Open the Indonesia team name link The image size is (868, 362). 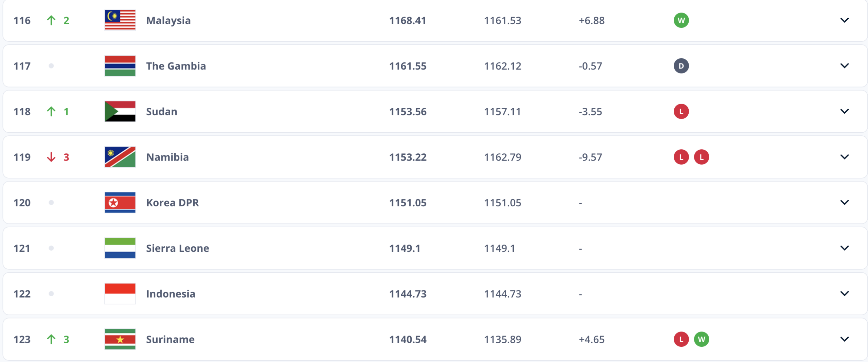171,294
